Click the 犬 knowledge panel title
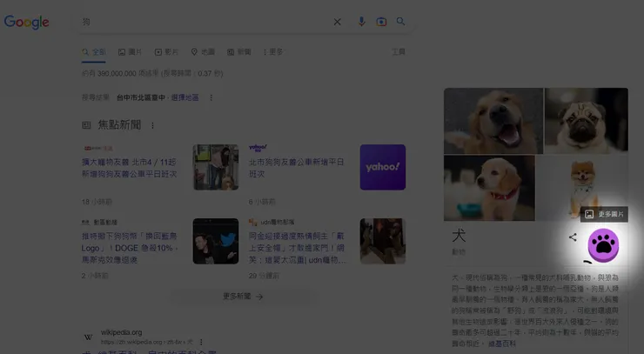This screenshot has width=644, height=354. [459, 236]
